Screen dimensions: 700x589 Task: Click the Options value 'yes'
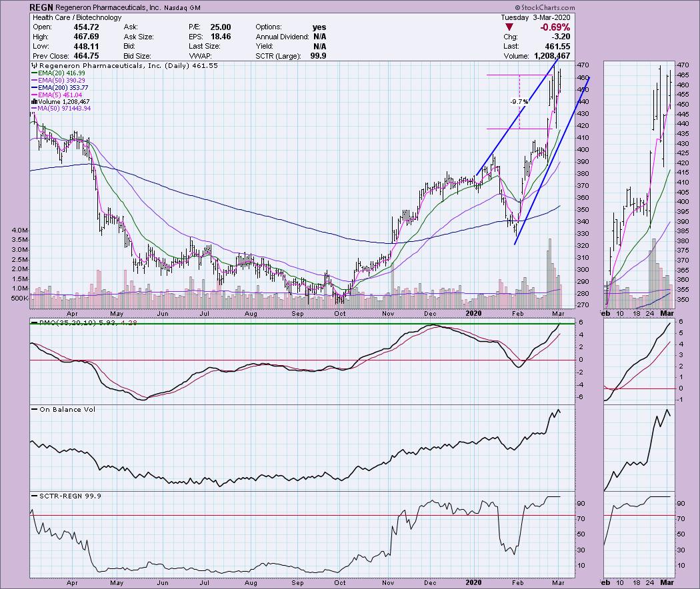coord(319,27)
